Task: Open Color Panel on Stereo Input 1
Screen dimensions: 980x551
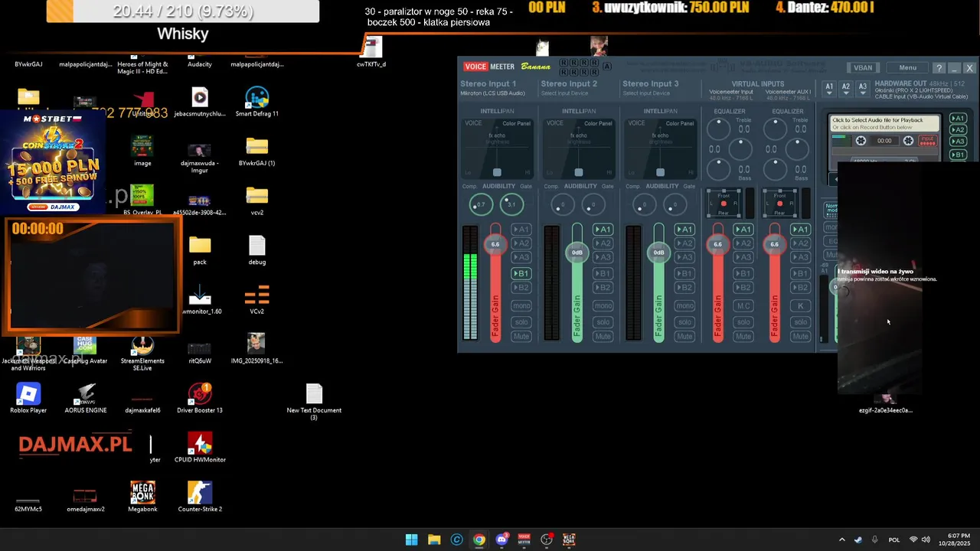Action: pos(516,123)
